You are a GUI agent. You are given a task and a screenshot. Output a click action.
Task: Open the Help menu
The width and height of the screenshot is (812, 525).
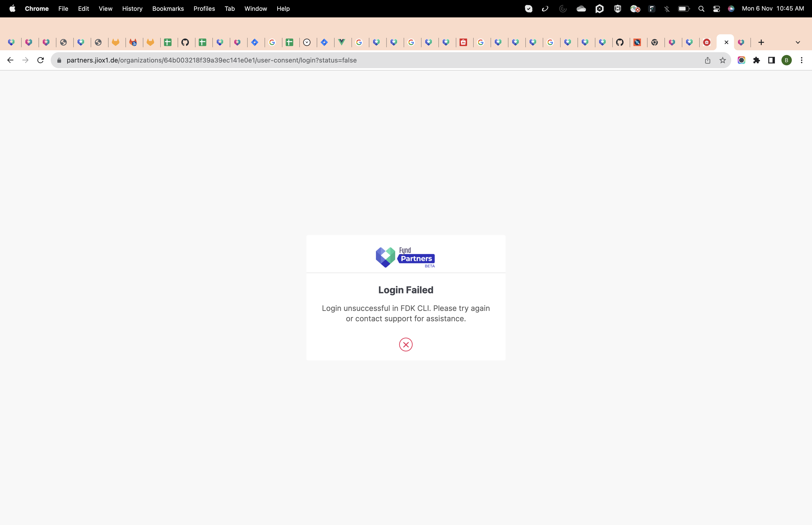[x=283, y=8]
